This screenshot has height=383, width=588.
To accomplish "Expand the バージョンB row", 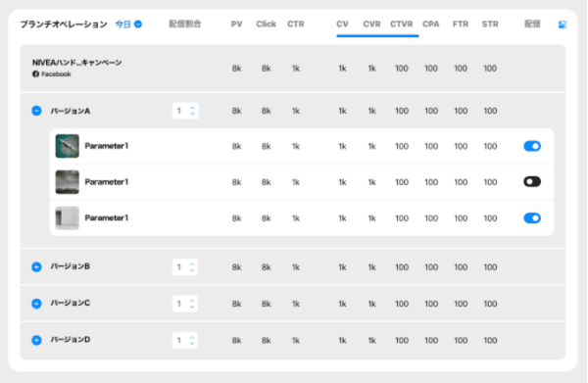I will click(36, 266).
